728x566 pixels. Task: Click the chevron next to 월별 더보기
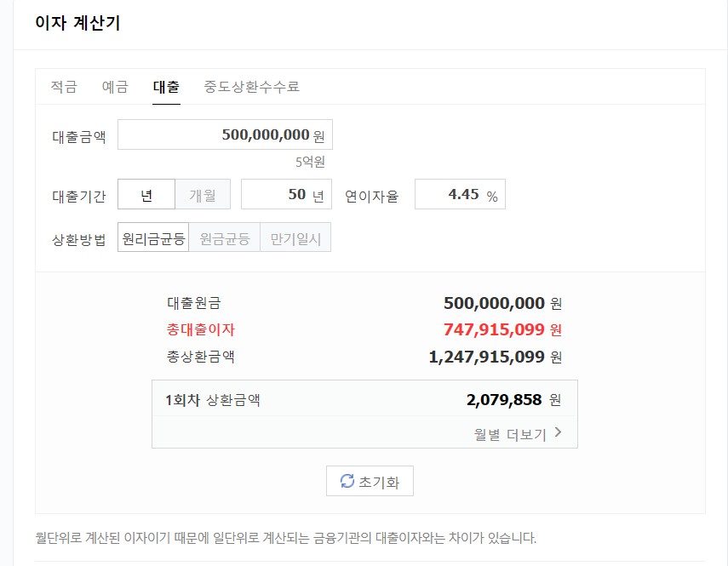tap(558, 432)
